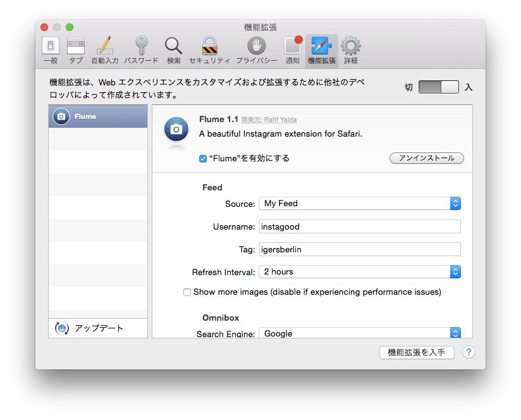Click the large Flume camera icon

(176, 129)
